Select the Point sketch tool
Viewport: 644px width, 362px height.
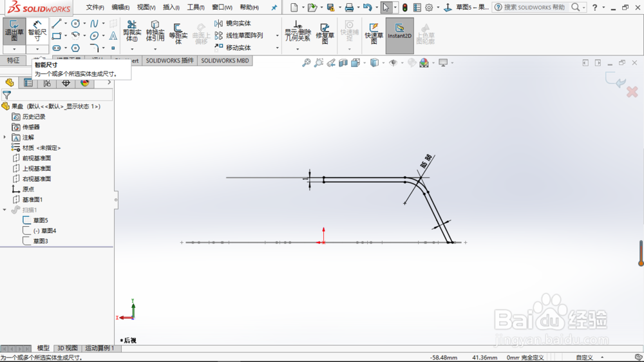[x=113, y=48]
